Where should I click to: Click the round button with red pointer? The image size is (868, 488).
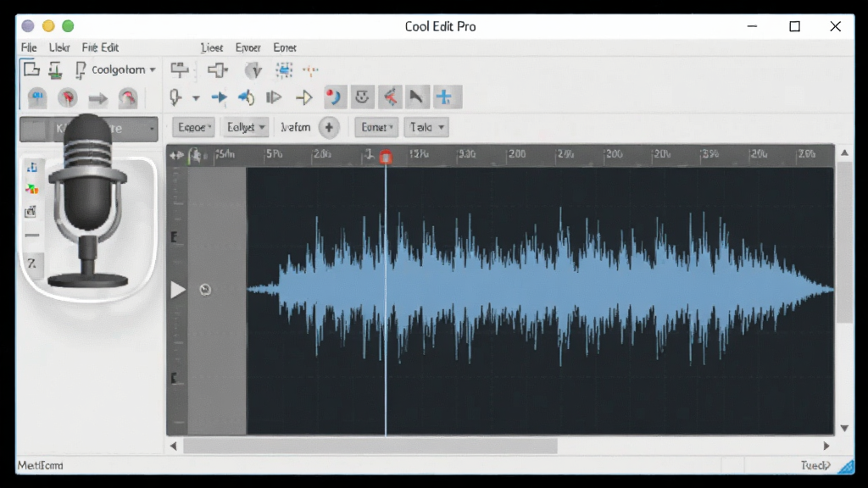point(68,98)
